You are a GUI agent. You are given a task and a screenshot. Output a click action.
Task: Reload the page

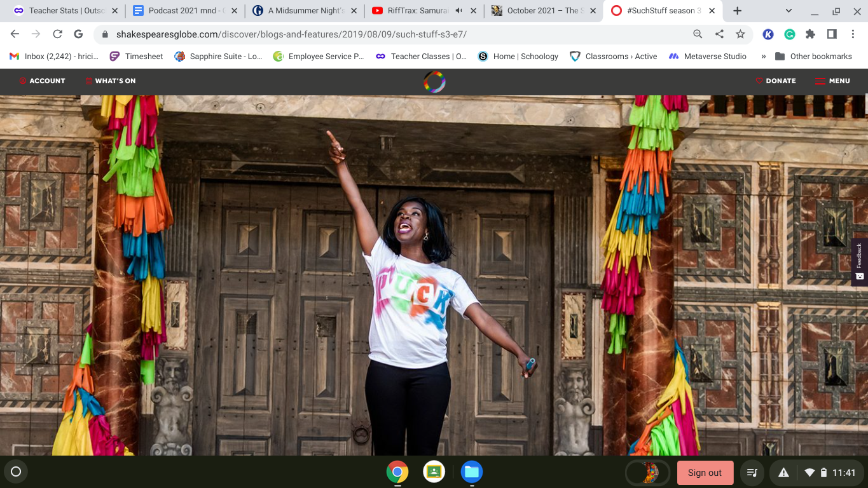(x=57, y=34)
